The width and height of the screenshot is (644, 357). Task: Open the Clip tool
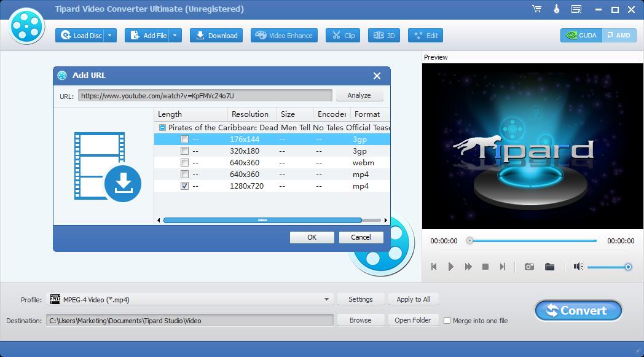coord(343,35)
